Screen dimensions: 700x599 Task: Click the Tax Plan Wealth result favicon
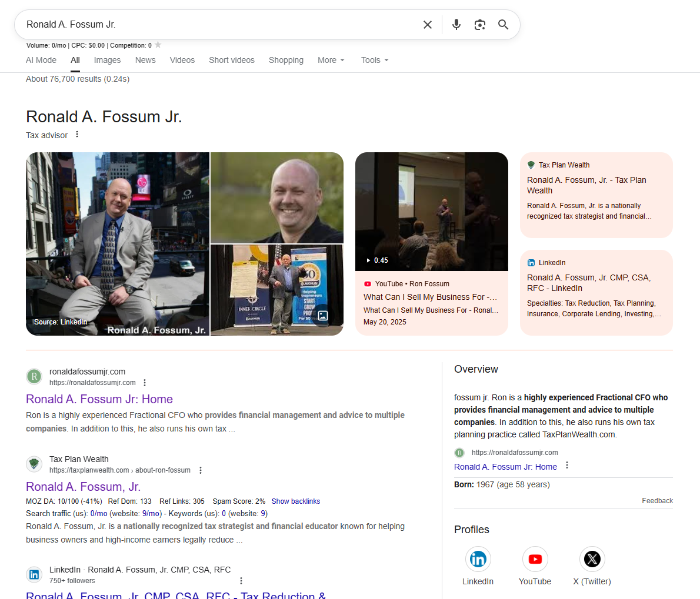[34, 464]
